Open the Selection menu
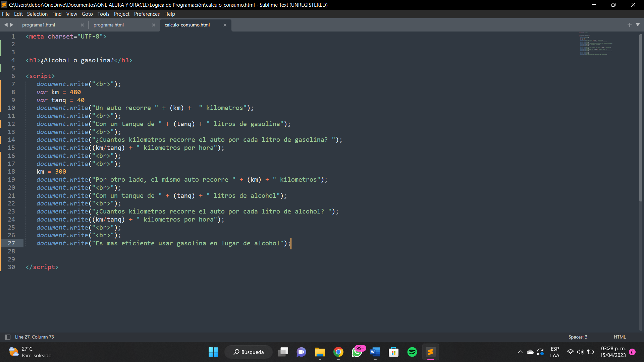 [x=37, y=14]
